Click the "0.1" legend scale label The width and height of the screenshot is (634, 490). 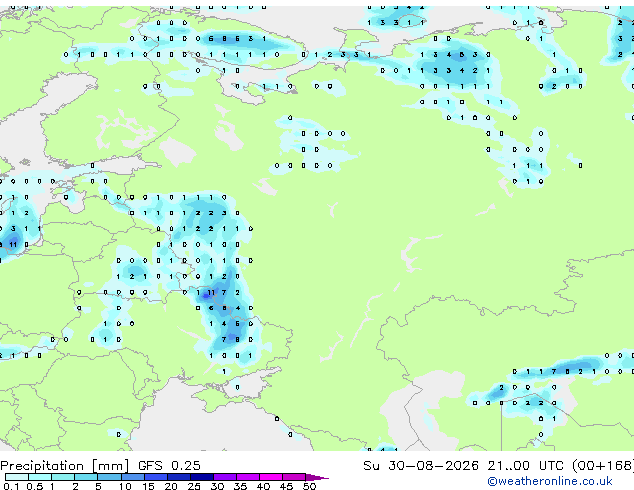11,486
